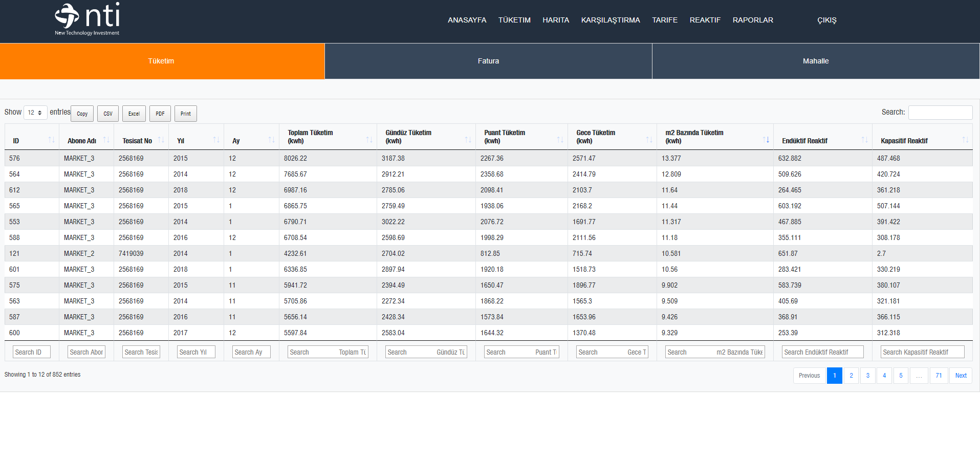
Task: Switch to the Mahalle tab
Action: [816, 61]
